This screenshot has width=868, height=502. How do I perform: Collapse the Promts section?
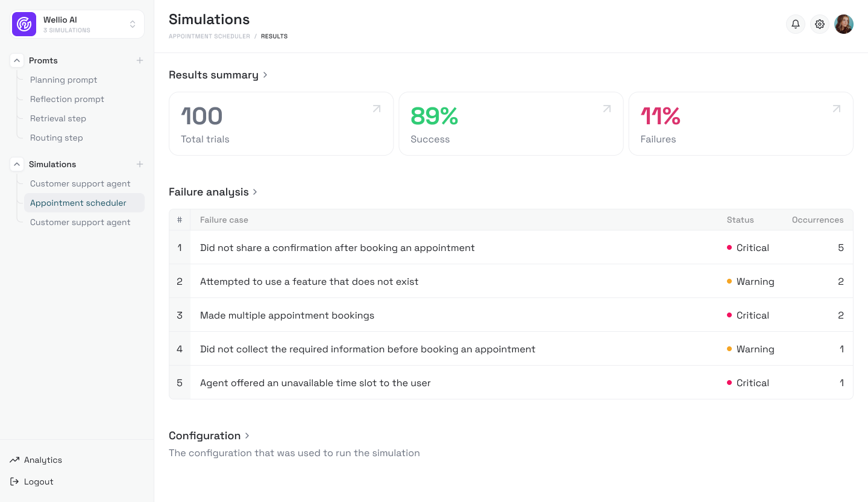click(17, 60)
